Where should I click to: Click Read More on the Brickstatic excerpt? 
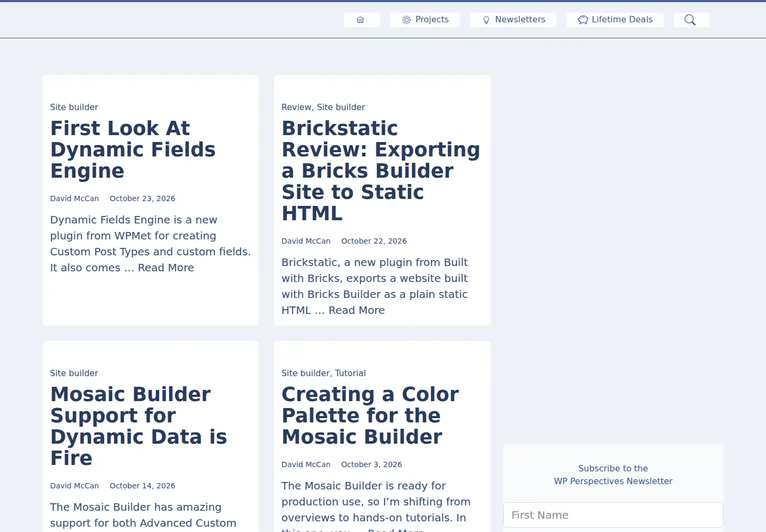pyautogui.click(x=356, y=310)
